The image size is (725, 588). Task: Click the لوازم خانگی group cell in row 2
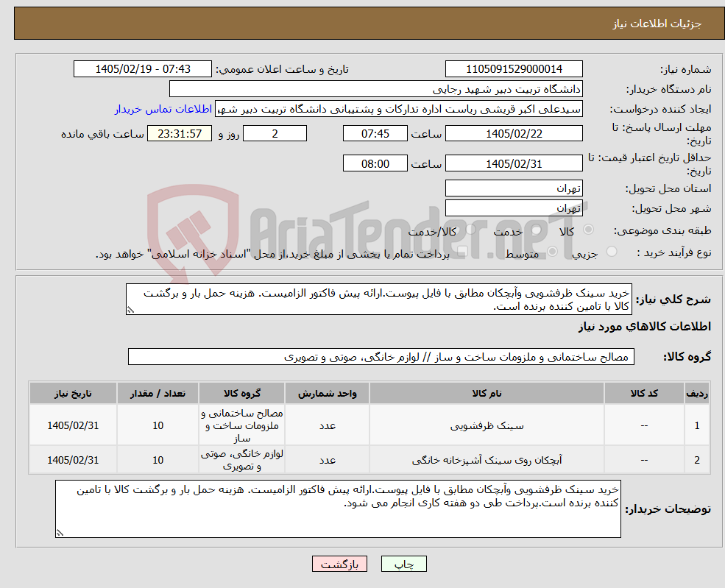(x=242, y=460)
